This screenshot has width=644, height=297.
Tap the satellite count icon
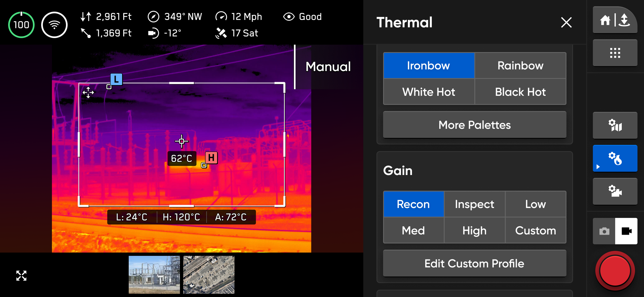tap(221, 33)
